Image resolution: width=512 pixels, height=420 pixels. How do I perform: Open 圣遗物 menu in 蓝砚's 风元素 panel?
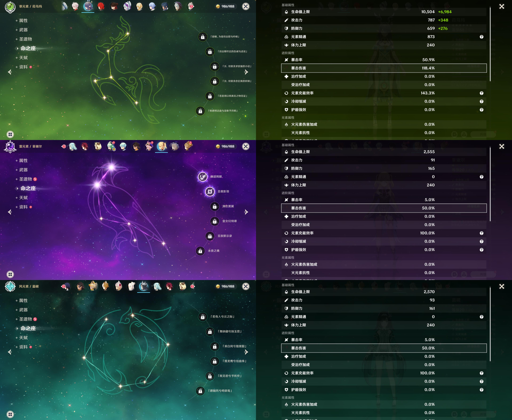click(25, 319)
